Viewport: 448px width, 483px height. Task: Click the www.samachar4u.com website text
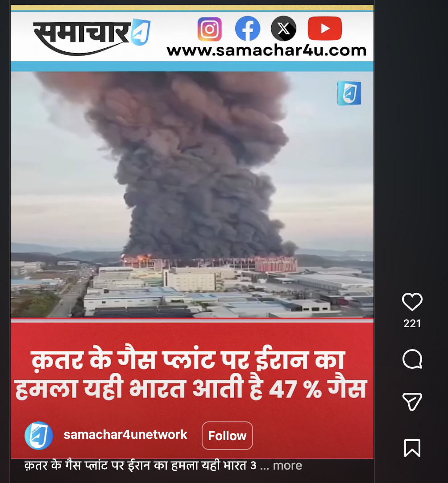click(x=266, y=50)
